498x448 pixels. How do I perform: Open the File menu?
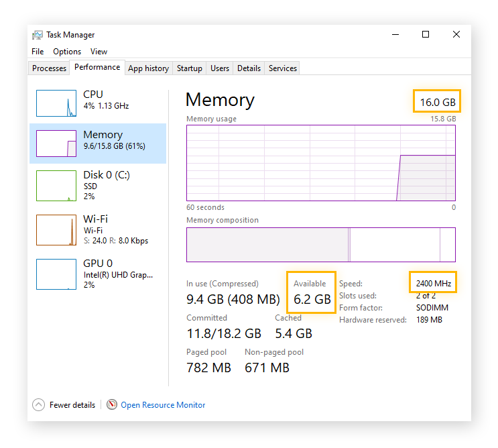pyautogui.click(x=38, y=52)
